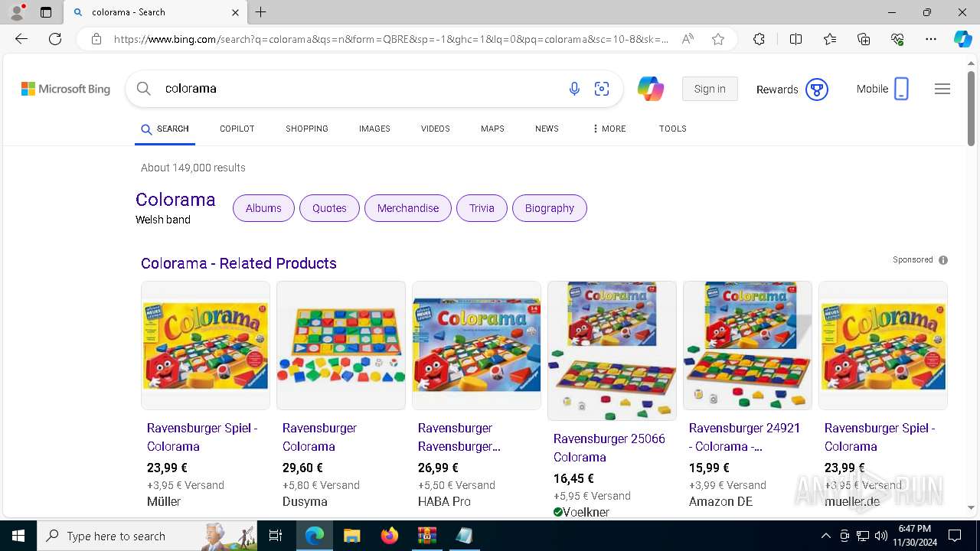
Task: Open Edge Settings and more menu
Action: (x=931, y=39)
